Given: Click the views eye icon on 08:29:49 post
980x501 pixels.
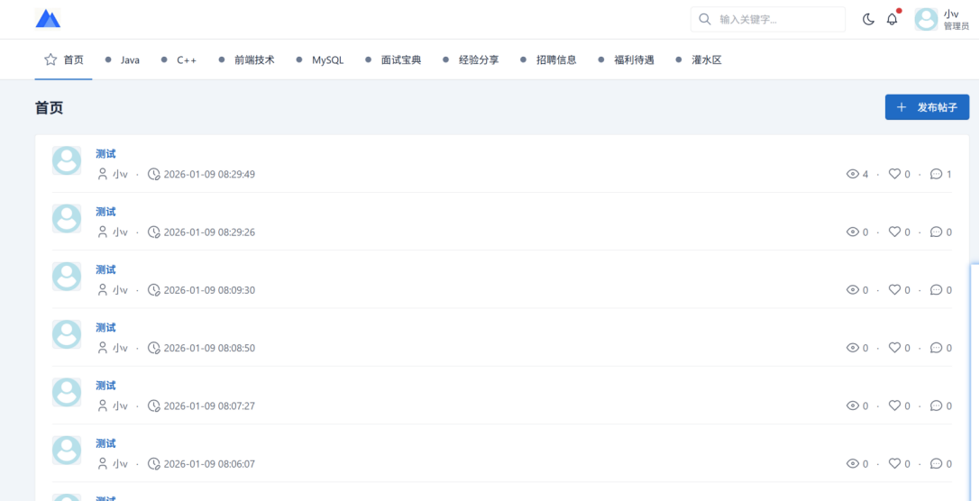Looking at the screenshot, I should pos(853,174).
